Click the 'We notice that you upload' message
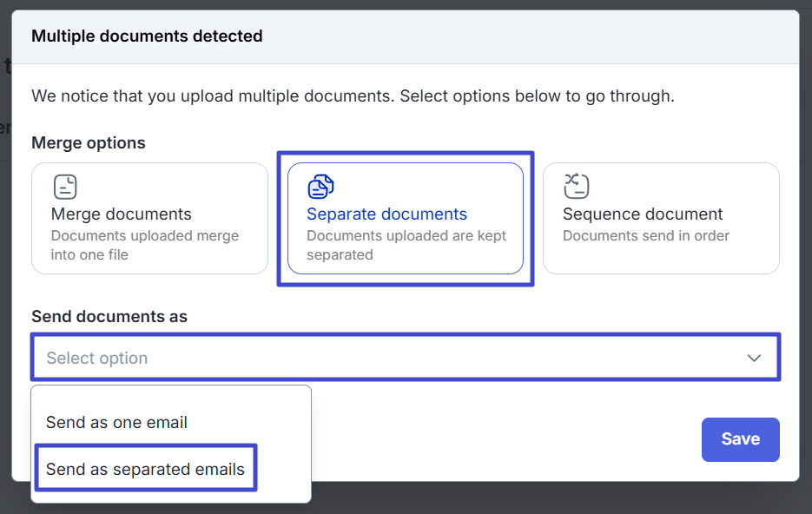 coord(353,96)
